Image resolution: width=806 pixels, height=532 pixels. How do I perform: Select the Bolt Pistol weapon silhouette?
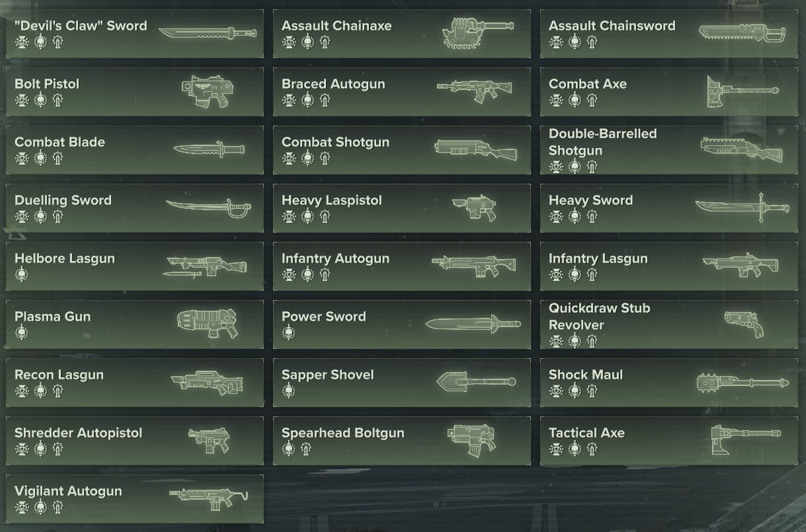point(207,91)
